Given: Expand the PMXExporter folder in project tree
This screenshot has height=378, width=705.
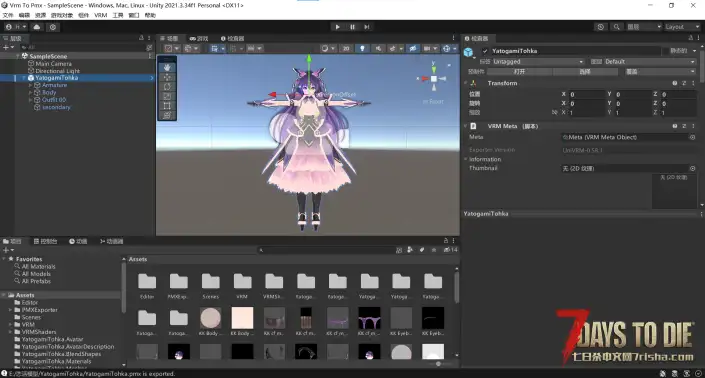Looking at the screenshot, I should click(x=10, y=310).
